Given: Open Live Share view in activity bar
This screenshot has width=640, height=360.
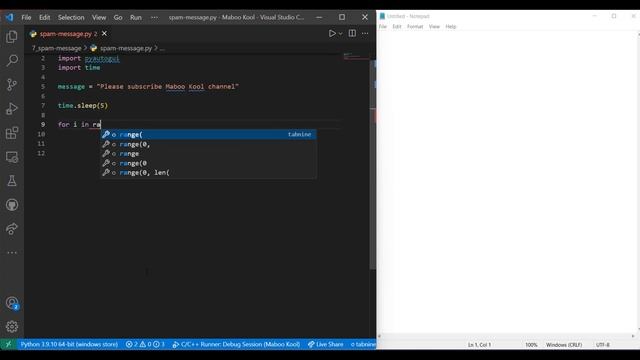Looking at the screenshot, I should tap(12, 229).
